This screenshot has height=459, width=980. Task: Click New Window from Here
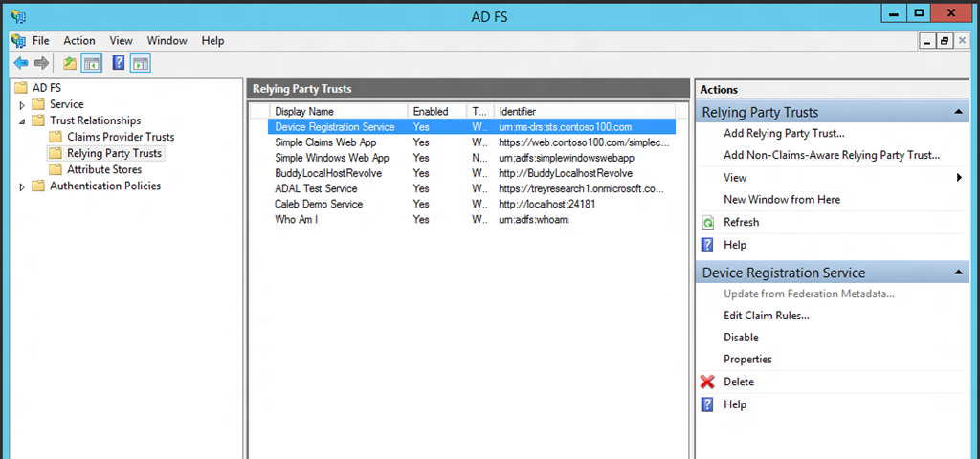782,199
